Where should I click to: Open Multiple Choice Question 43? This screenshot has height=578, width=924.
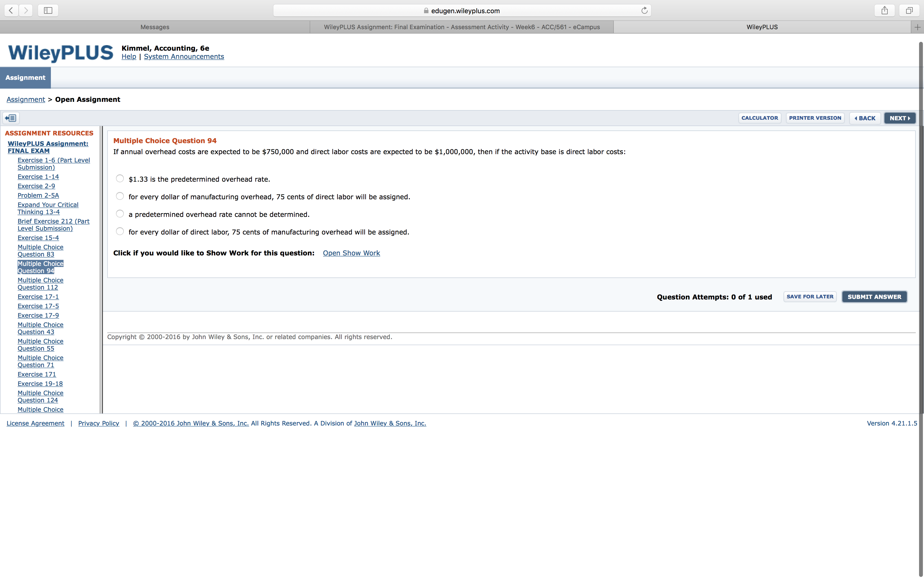pos(40,328)
